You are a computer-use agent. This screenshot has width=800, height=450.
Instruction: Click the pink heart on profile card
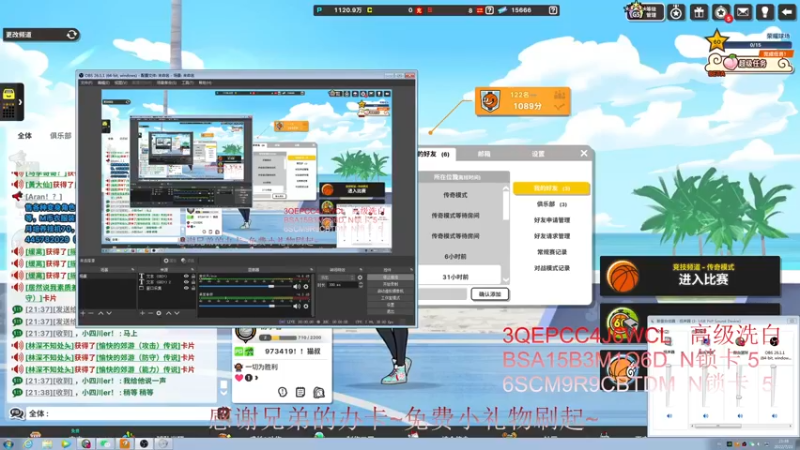click(239, 378)
